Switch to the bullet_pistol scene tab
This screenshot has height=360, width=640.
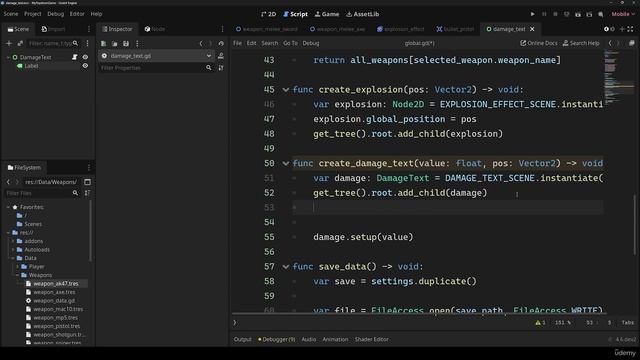(x=455, y=29)
